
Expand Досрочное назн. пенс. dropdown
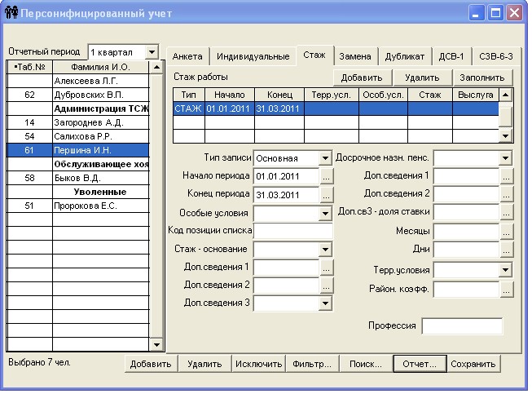(505, 158)
